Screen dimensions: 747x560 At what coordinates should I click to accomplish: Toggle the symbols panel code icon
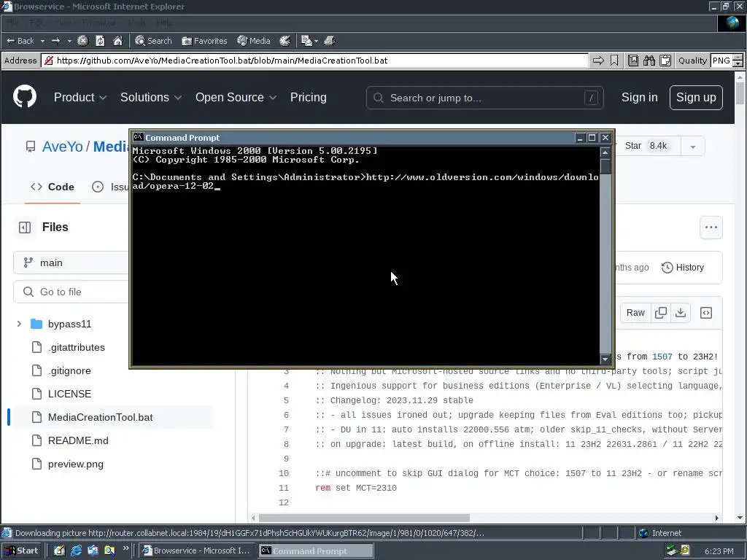(706, 313)
